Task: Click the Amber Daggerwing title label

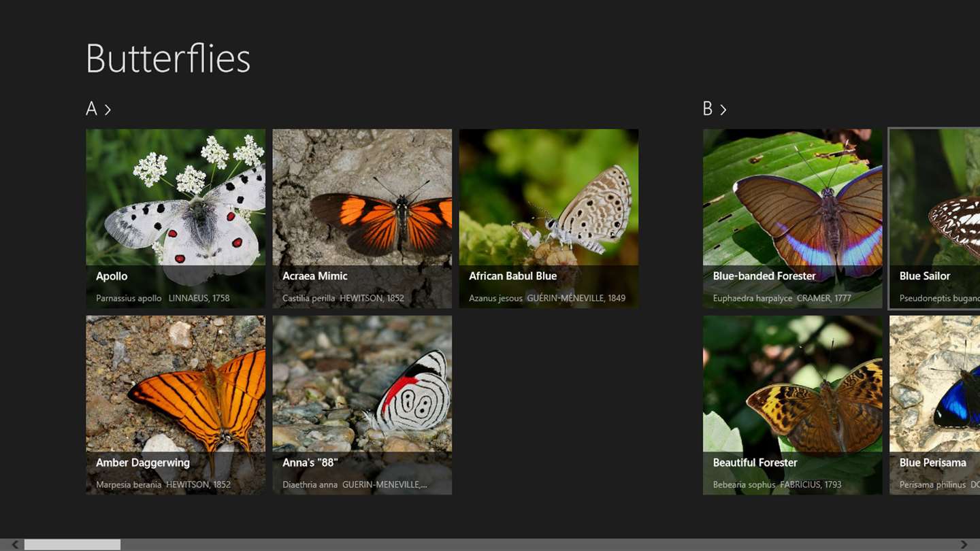Action: point(143,463)
